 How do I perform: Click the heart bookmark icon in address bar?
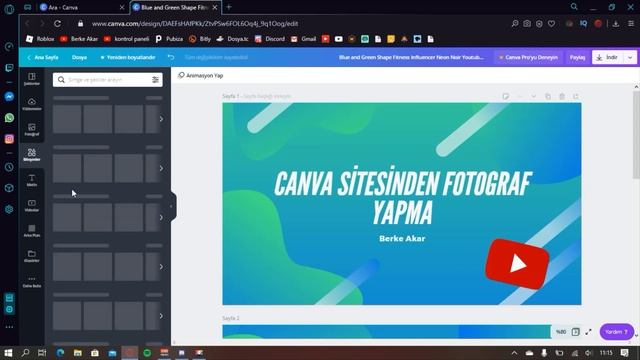point(551,24)
